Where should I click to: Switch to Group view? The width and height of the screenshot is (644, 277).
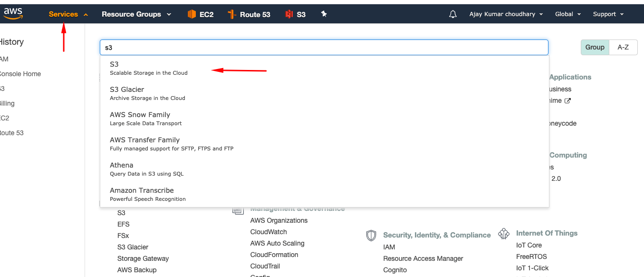tap(595, 47)
